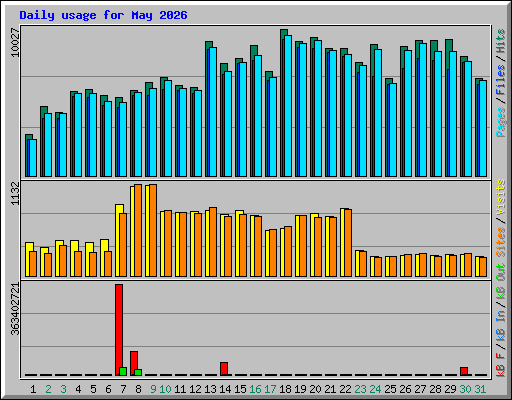
Task: Click day label 5 on the x-axis
Action: click(x=93, y=389)
